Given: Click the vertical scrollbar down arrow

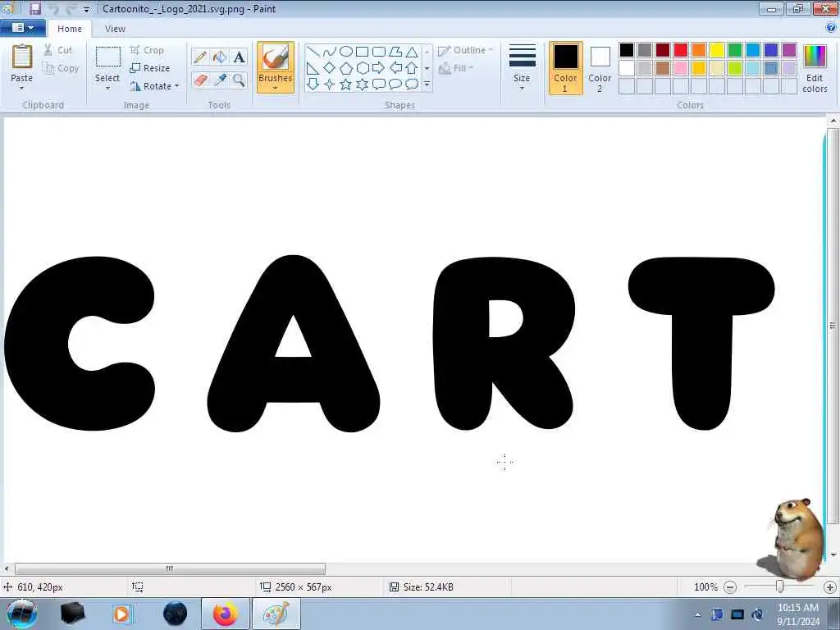Looking at the screenshot, I should [833, 555].
